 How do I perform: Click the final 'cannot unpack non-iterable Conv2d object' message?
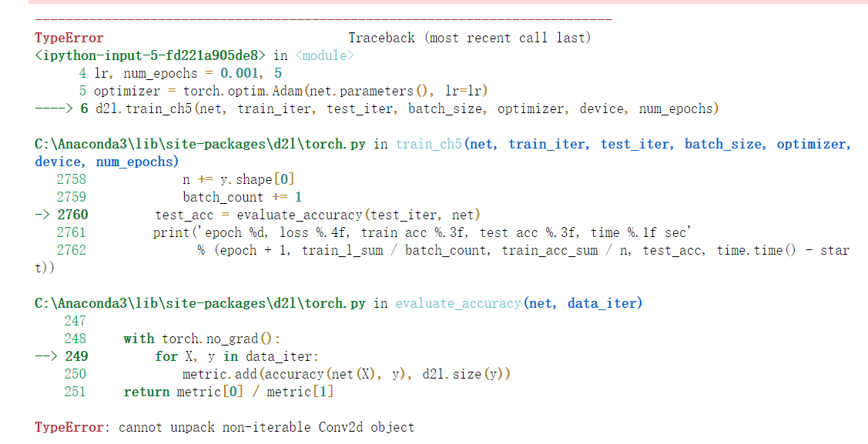point(266,427)
